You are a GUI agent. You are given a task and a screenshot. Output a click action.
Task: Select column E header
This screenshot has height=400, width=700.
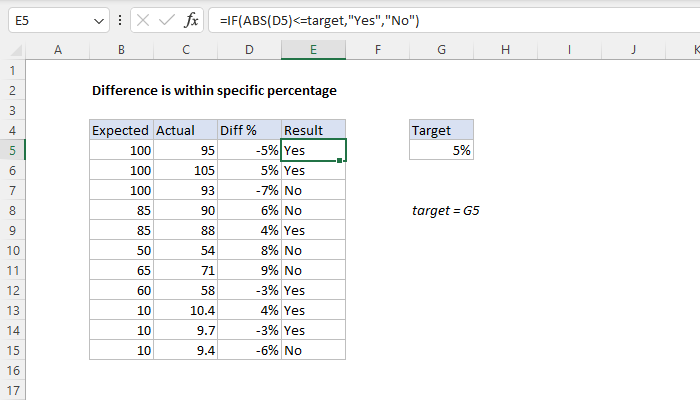coord(313,50)
